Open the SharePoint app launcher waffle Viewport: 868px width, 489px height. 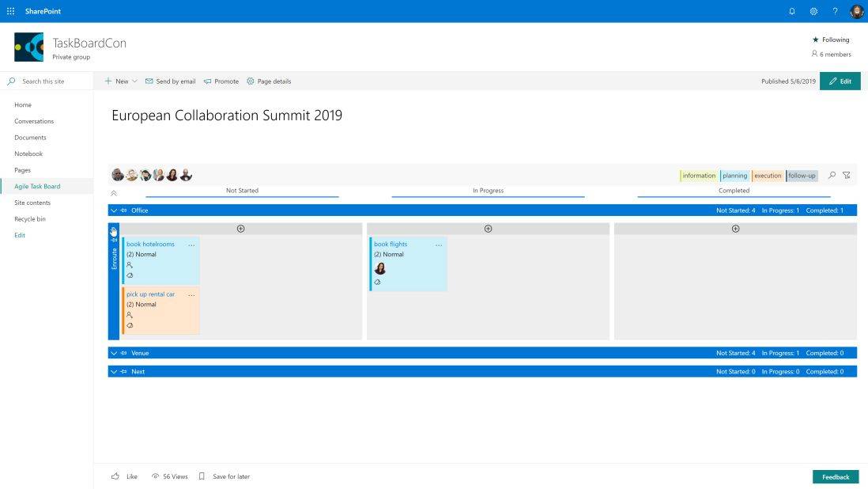pyautogui.click(x=10, y=11)
